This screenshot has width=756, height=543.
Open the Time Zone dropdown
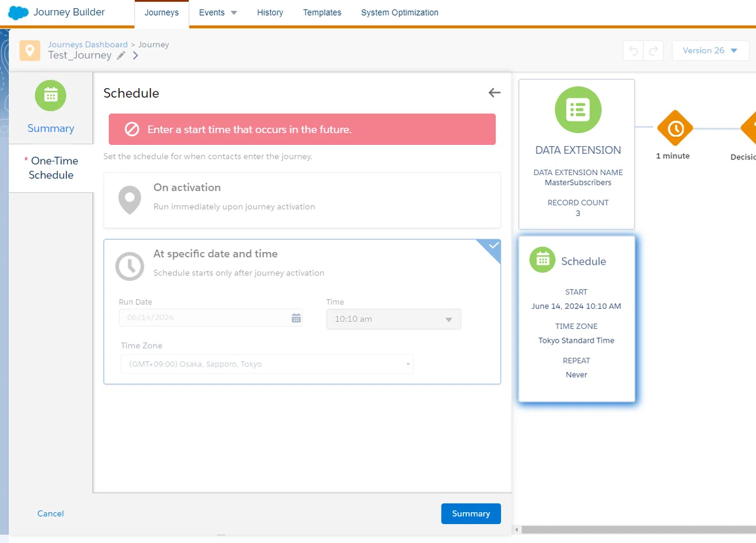(267, 364)
